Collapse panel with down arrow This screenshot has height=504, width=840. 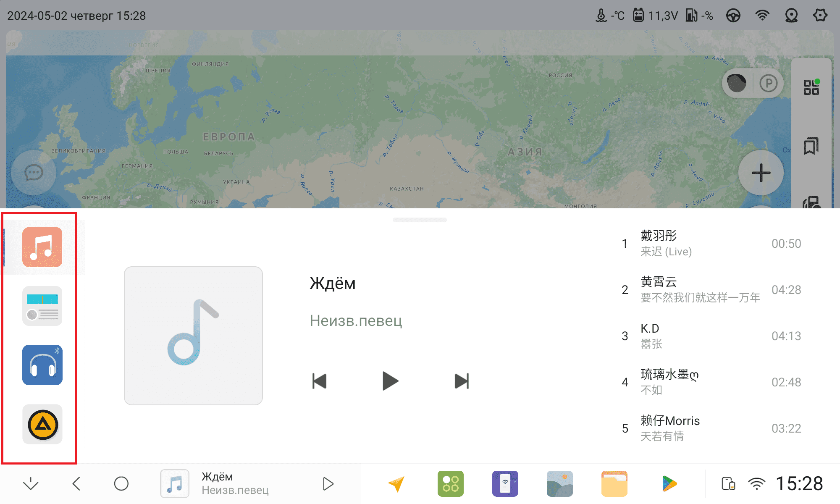[x=31, y=484]
